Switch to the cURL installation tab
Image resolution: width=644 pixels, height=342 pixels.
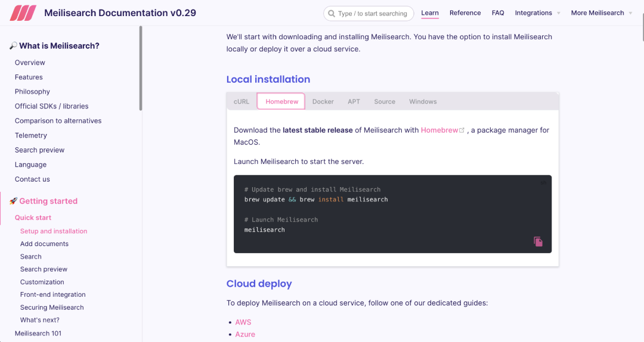[241, 101]
